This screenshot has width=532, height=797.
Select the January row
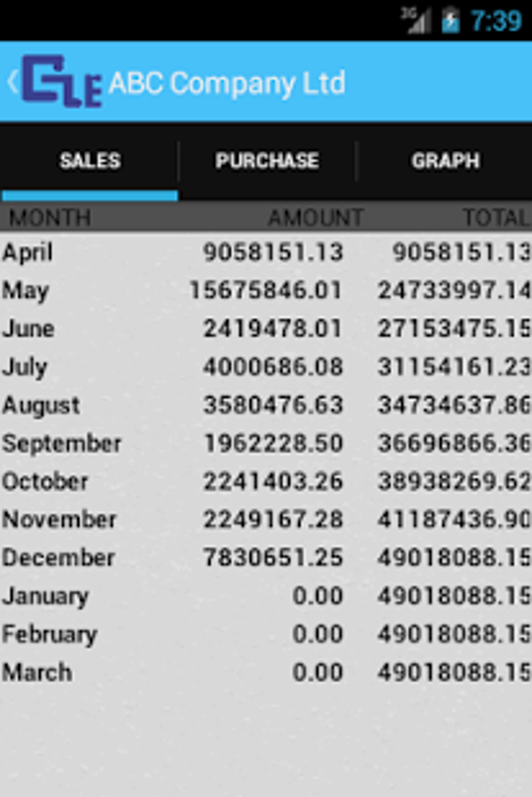point(45,596)
